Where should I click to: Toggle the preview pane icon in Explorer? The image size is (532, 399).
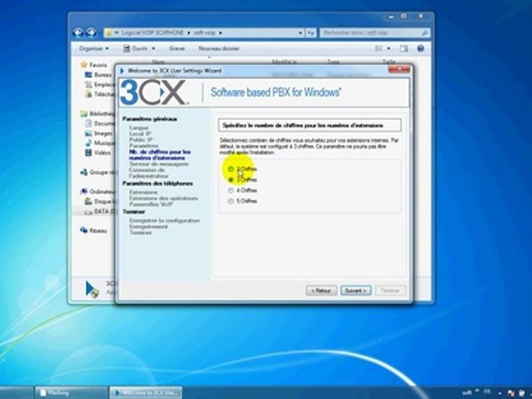tap(404, 49)
